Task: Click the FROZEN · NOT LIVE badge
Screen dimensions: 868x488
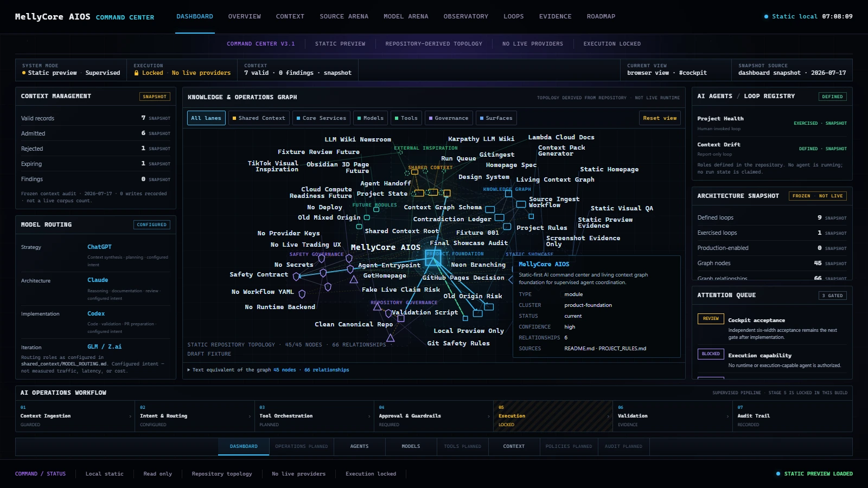Action: click(818, 196)
